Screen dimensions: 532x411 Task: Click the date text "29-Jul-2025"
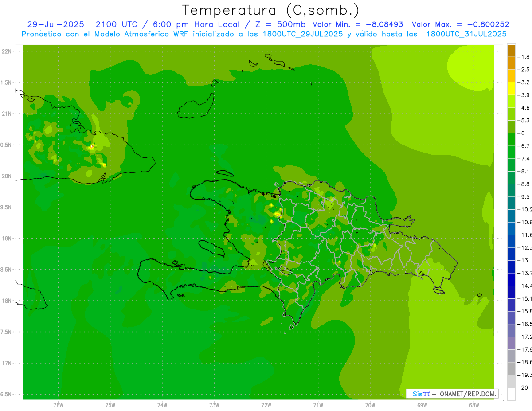pyautogui.click(x=55, y=24)
